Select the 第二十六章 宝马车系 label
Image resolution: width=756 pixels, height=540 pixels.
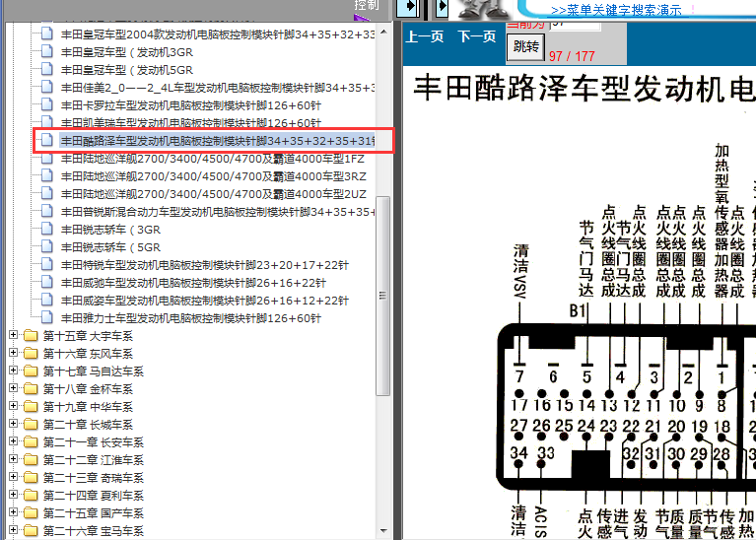pos(94,530)
